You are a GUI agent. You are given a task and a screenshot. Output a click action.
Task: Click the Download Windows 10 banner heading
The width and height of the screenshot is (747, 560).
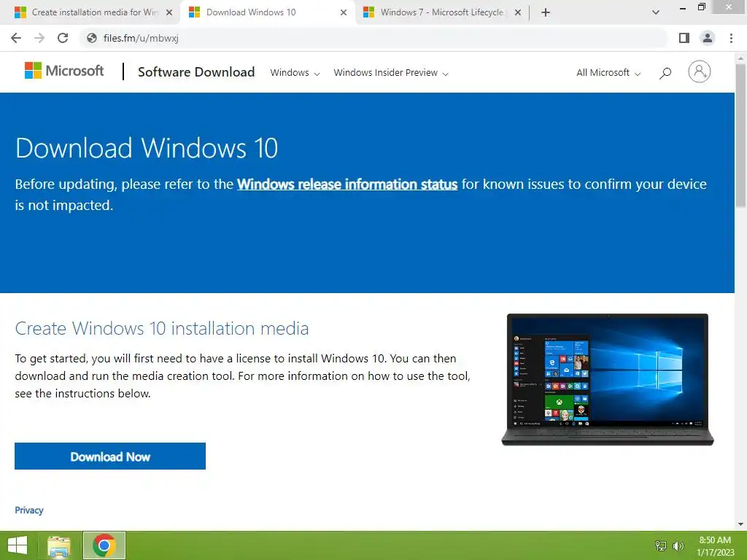pyautogui.click(x=147, y=147)
